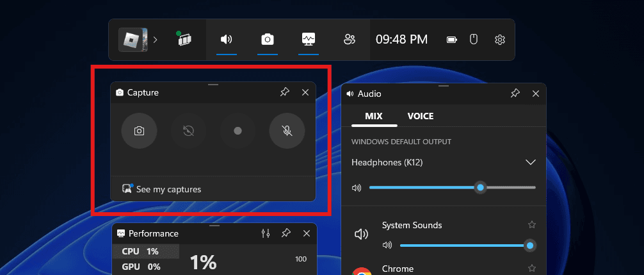Switch to the MIX tab in Audio
Screen dimensions: 644x275
(x=374, y=116)
